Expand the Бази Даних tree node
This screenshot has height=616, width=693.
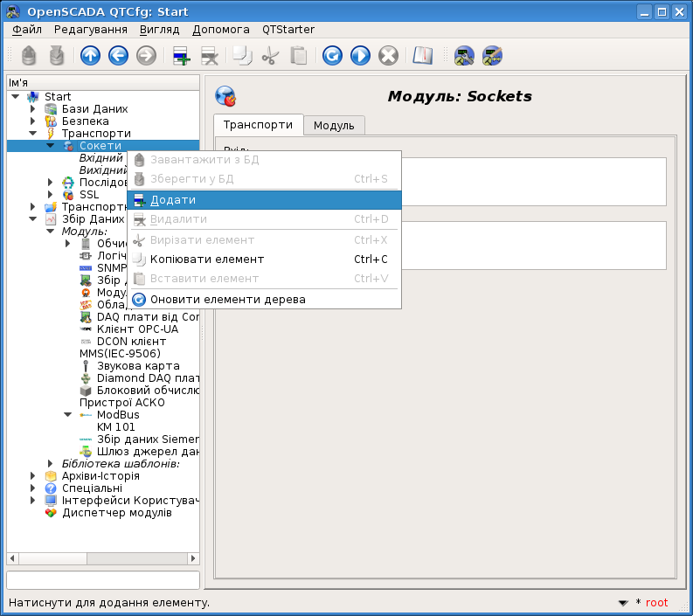[x=33, y=109]
